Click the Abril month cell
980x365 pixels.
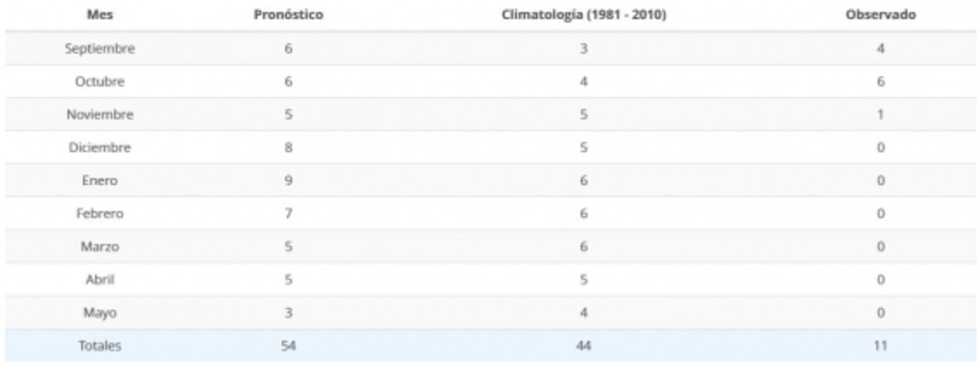99,279
